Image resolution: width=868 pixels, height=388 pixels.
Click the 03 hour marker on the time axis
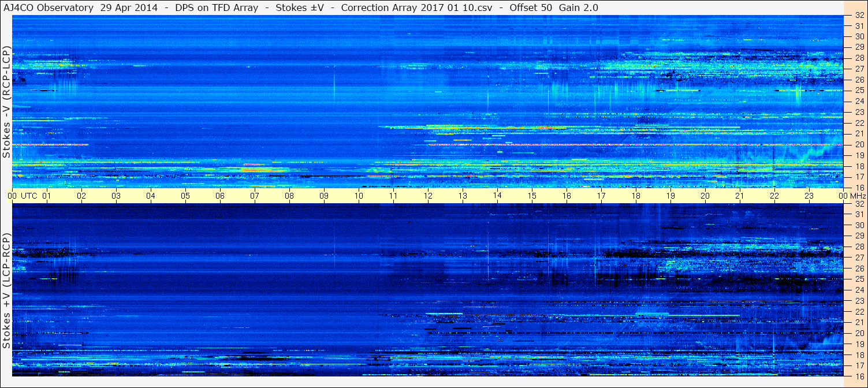116,196
